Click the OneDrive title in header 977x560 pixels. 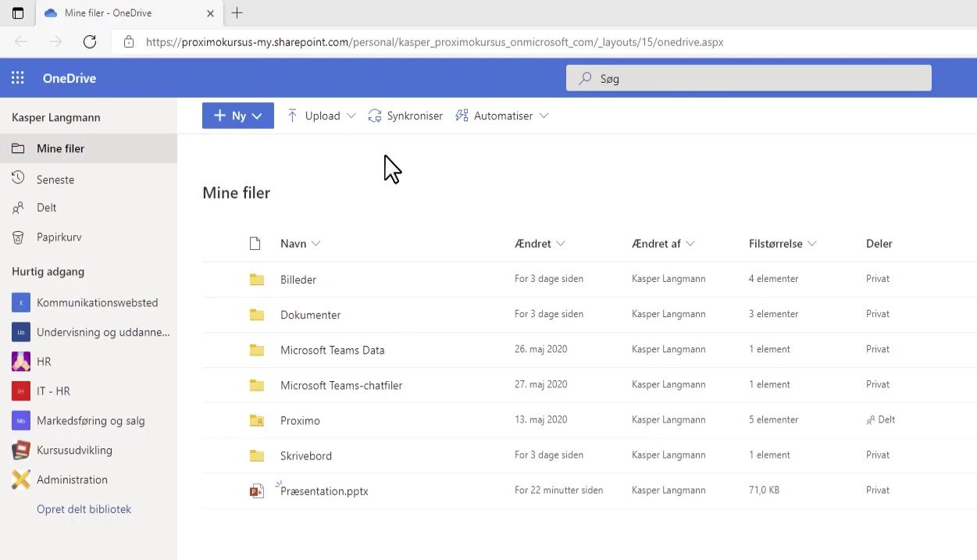pyautogui.click(x=70, y=78)
